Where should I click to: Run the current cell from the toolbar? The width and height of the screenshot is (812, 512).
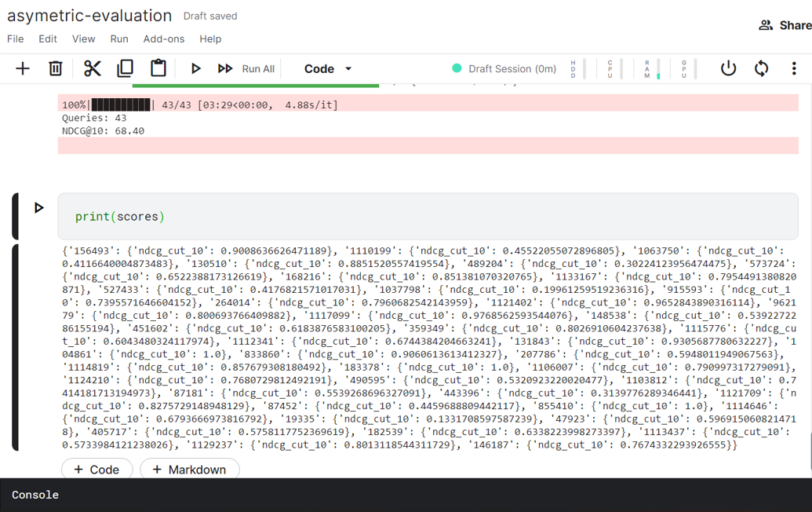click(x=195, y=68)
